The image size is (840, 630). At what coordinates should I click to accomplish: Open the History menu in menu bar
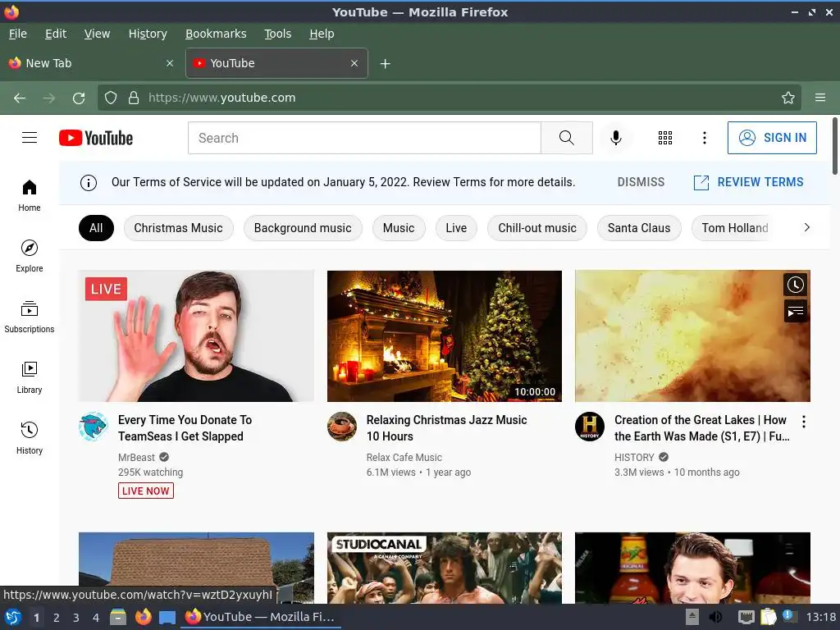coord(148,34)
